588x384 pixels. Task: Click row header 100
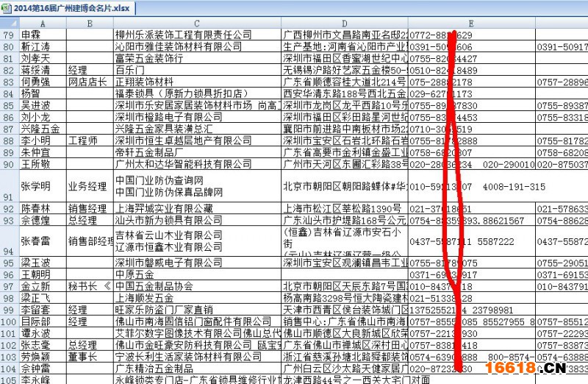[9, 321]
